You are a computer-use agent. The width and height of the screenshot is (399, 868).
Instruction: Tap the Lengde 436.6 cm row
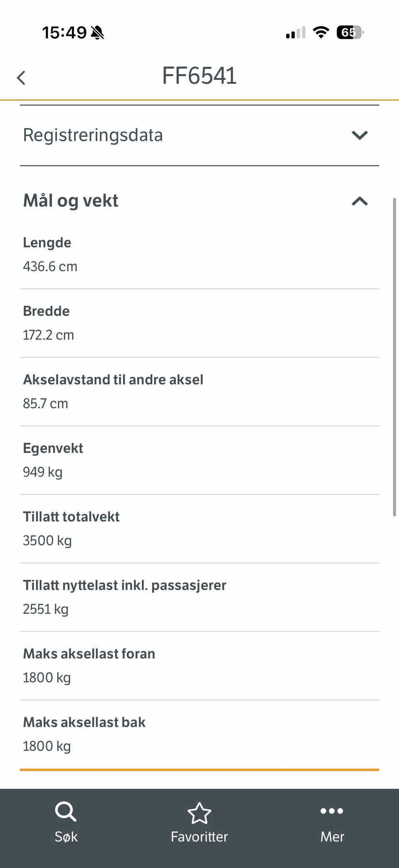(x=199, y=255)
